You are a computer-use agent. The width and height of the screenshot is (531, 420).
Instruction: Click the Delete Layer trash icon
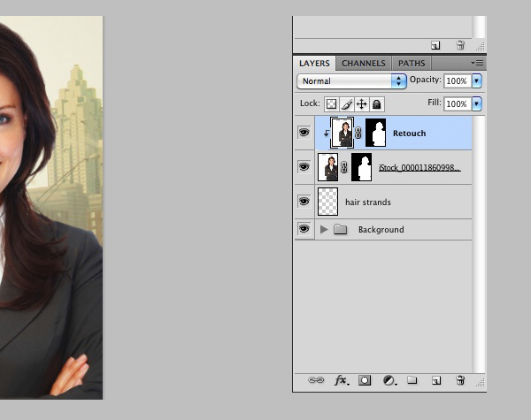[x=459, y=380]
